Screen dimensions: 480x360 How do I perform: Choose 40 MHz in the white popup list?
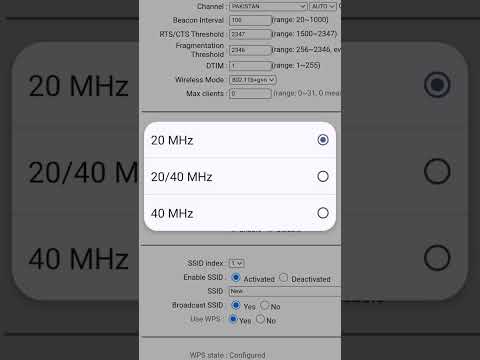[x=240, y=213]
